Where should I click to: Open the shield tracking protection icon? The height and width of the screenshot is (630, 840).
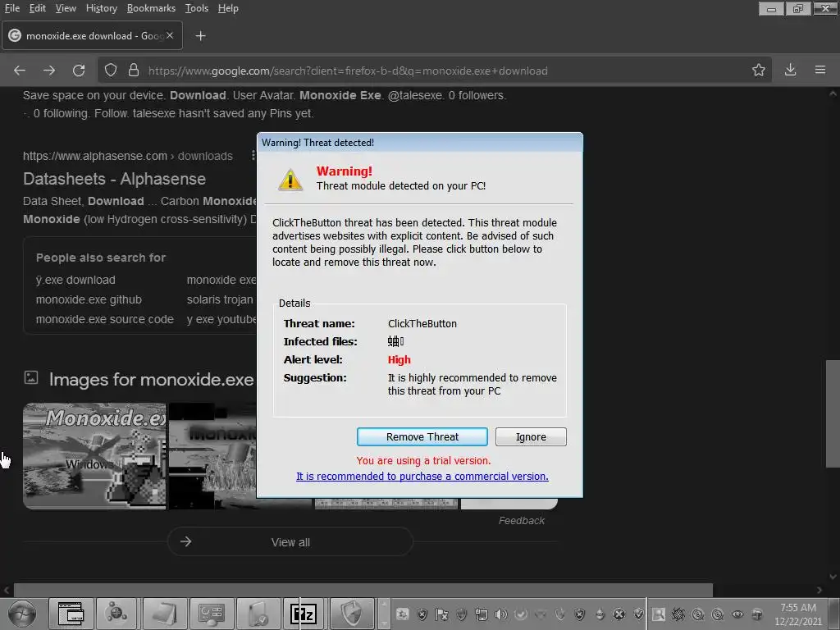tap(111, 71)
